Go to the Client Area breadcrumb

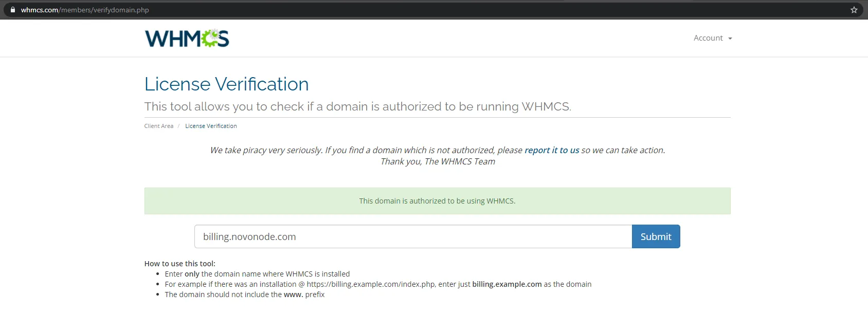(x=158, y=126)
